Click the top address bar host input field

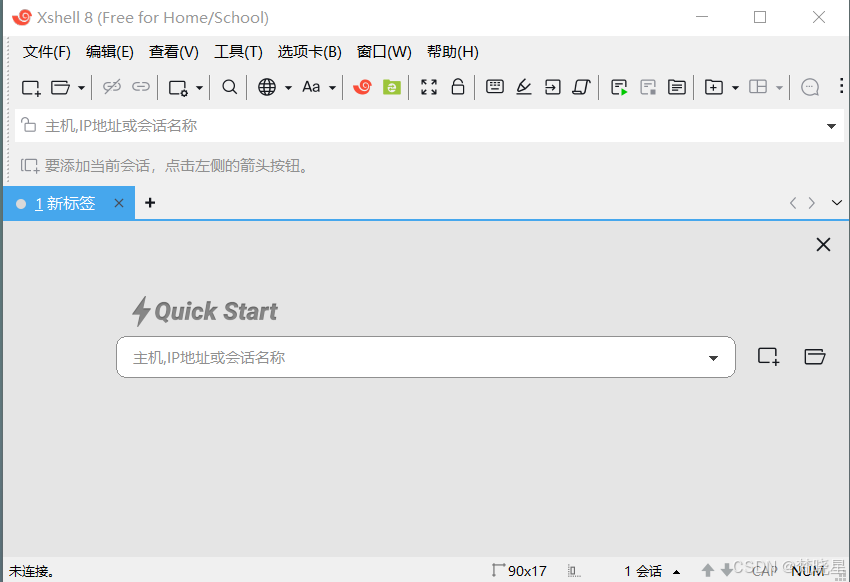[x=428, y=126]
